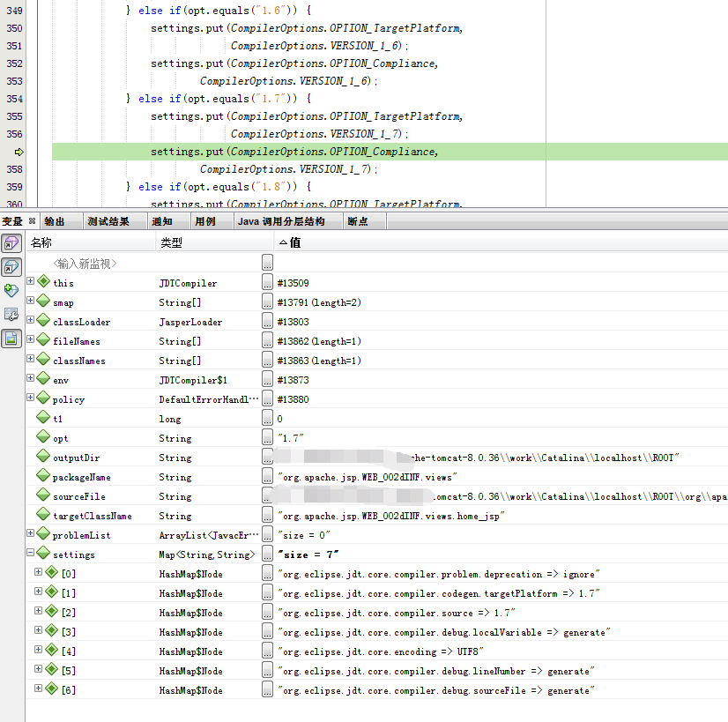This screenshot has width=728, height=722.
Task: Expand the 'fileNames' variable node
Action: coord(30,339)
